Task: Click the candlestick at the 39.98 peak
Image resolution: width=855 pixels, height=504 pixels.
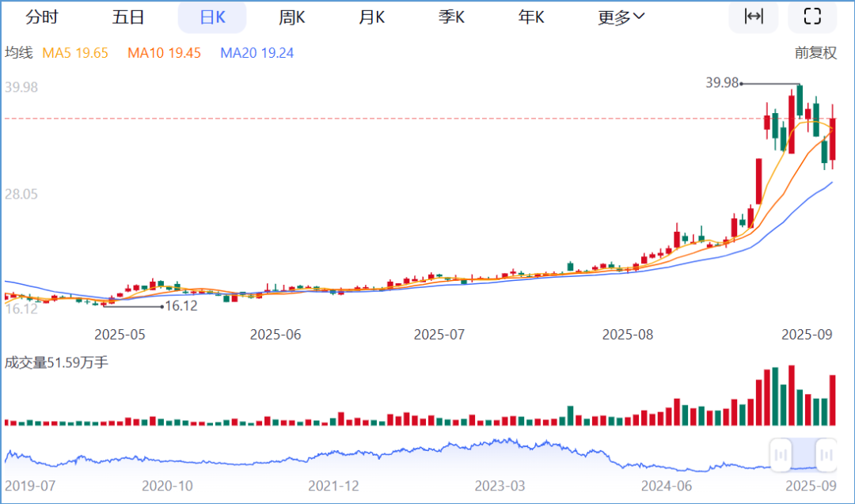Action: click(800, 100)
